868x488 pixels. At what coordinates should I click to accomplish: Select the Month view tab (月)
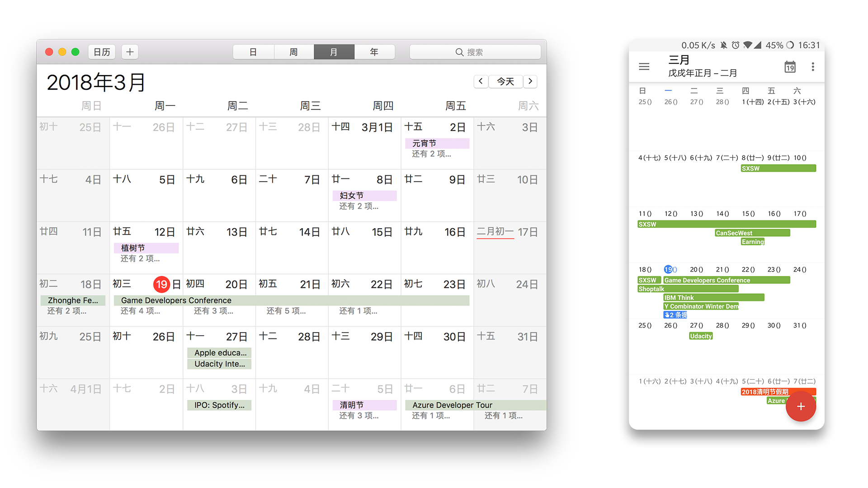tap(334, 52)
